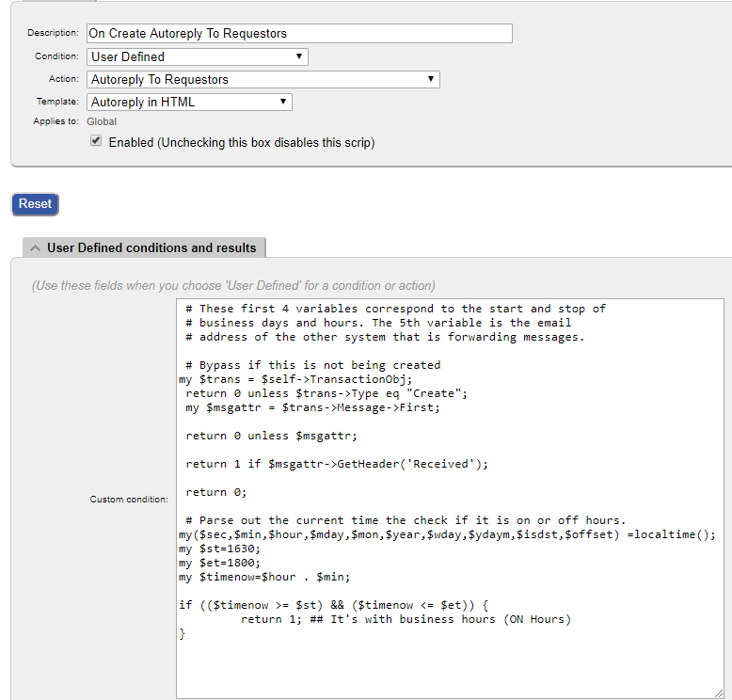Click the Description text field

pyautogui.click(x=299, y=34)
